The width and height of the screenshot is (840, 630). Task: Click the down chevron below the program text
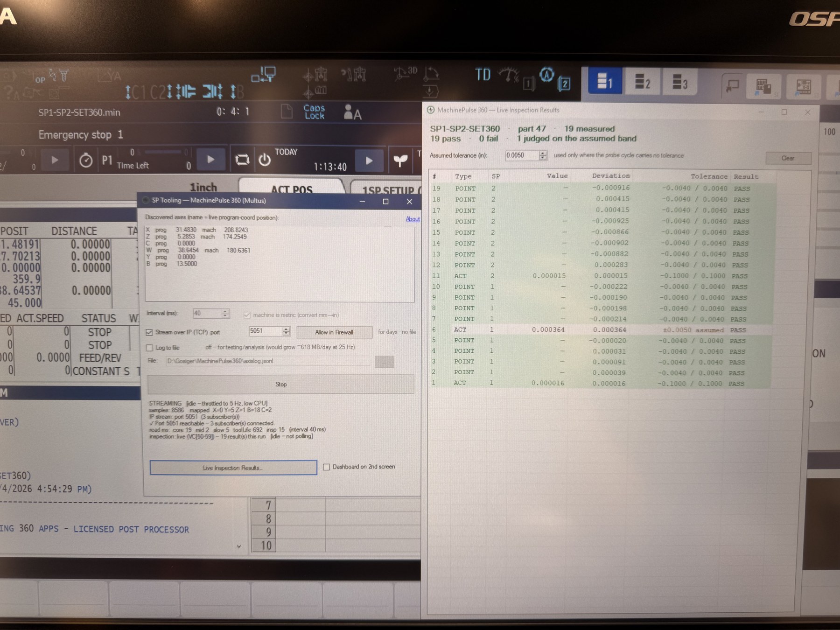(x=239, y=546)
